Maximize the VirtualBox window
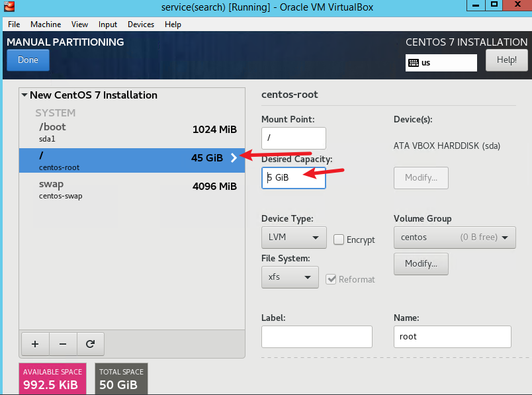The image size is (532, 395). tap(494, 5)
